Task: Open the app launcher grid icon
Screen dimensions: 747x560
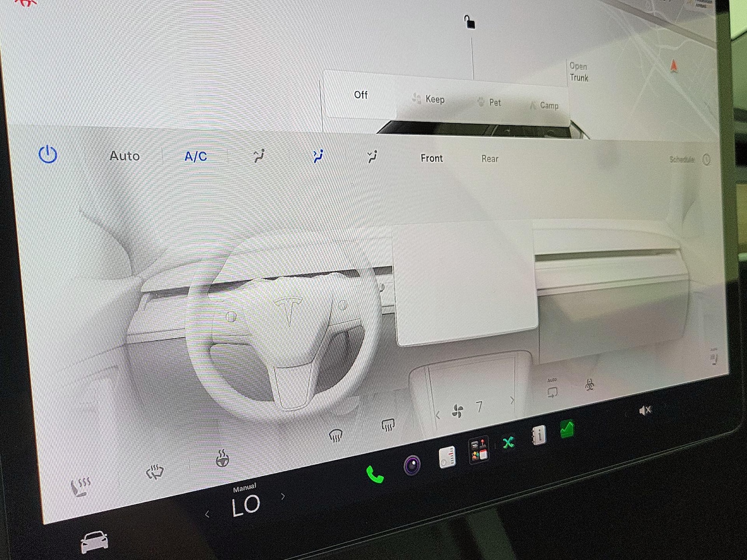Action: tap(479, 450)
